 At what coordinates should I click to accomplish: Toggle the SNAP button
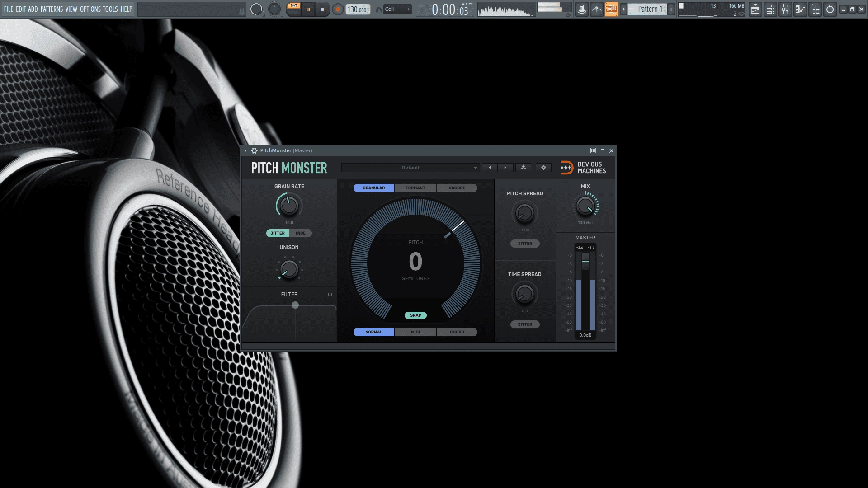point(415,315)
